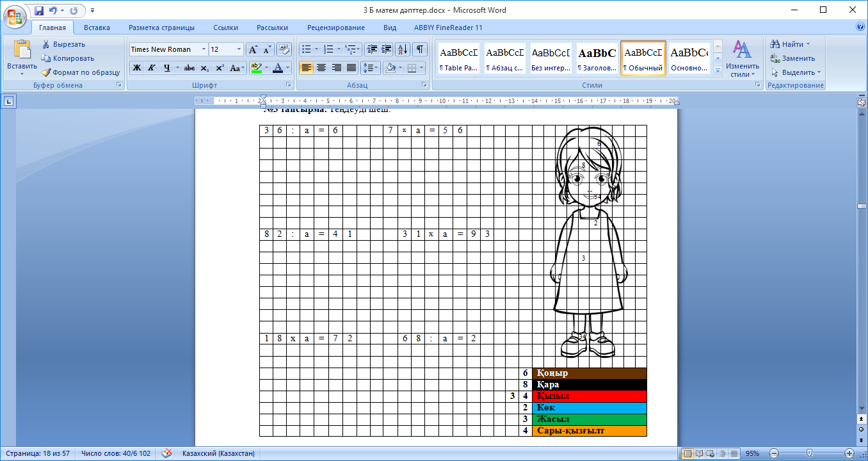The height and width of the screenshot is (461, 868).
Task: Click the Grow Font icon
Action: [253, 49]
